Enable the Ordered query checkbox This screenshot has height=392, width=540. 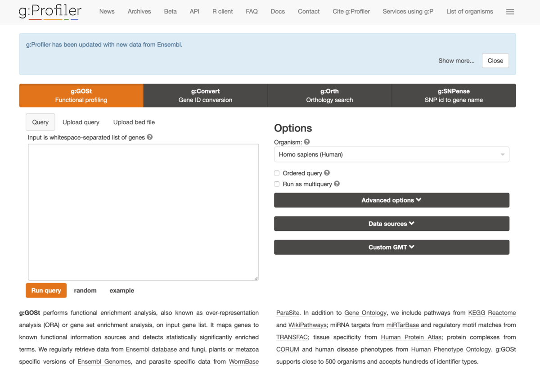[x=277, y=173]
